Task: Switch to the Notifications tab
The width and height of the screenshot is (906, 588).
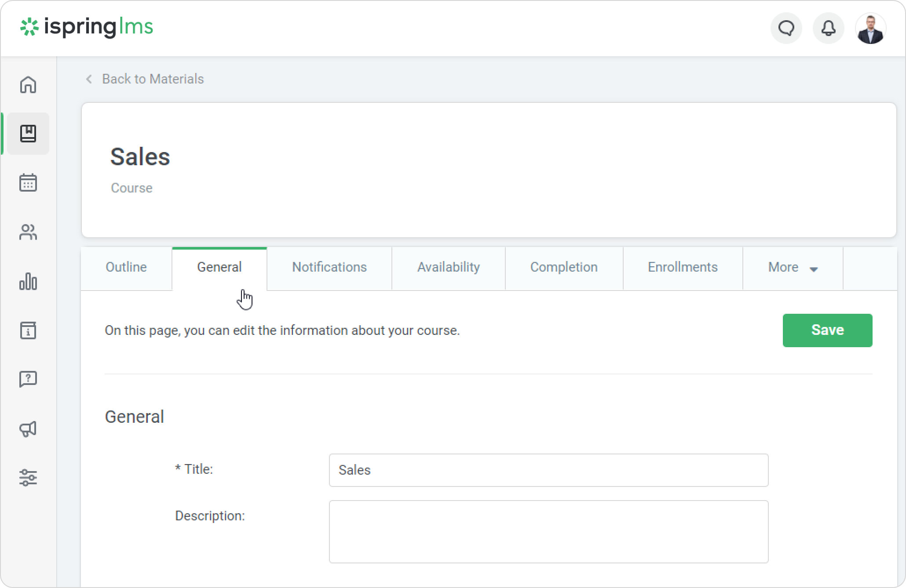Action: pyautogui.click(x=329, y=268)
